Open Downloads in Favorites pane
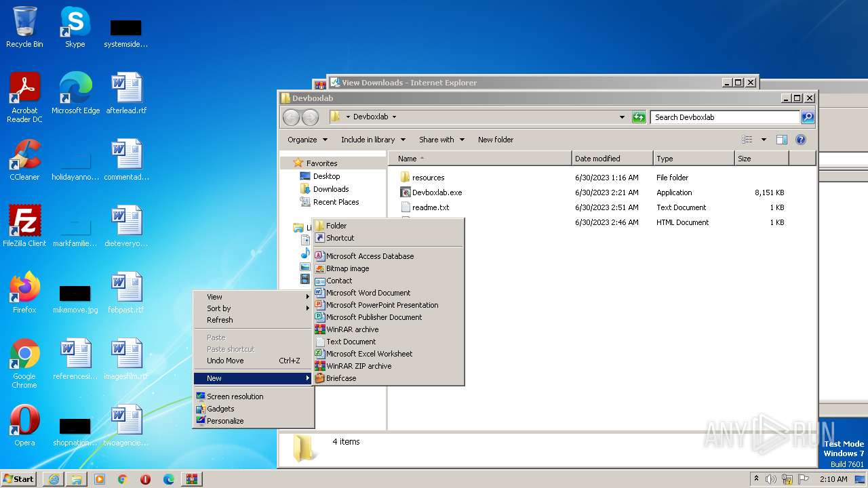The width and height of the screenshot is (868, 488). point(331,189)
